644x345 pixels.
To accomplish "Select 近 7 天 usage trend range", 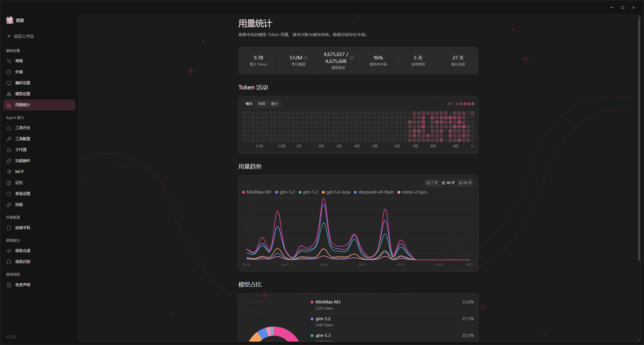I will click(x=432, y=183).
